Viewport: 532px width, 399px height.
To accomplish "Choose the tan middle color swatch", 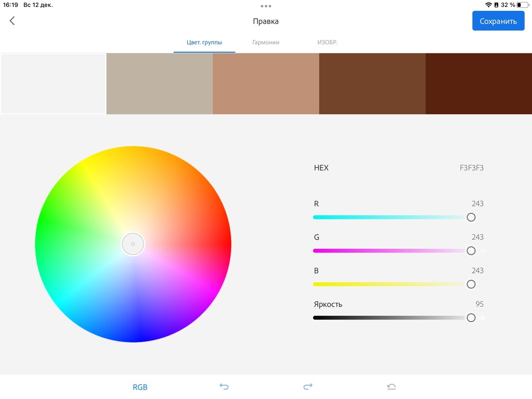I will point(266,84).
